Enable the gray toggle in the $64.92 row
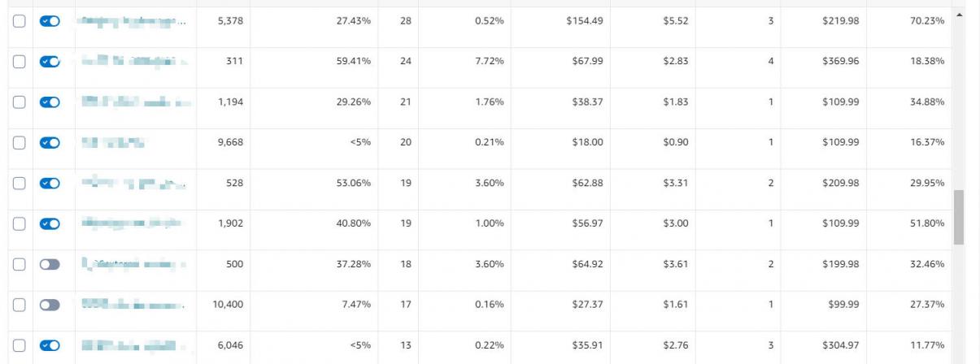980x364 pixels. (50, 264)
